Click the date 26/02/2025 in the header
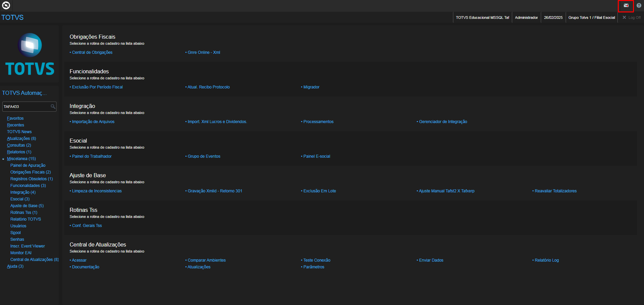 click(x=553, y=17)
